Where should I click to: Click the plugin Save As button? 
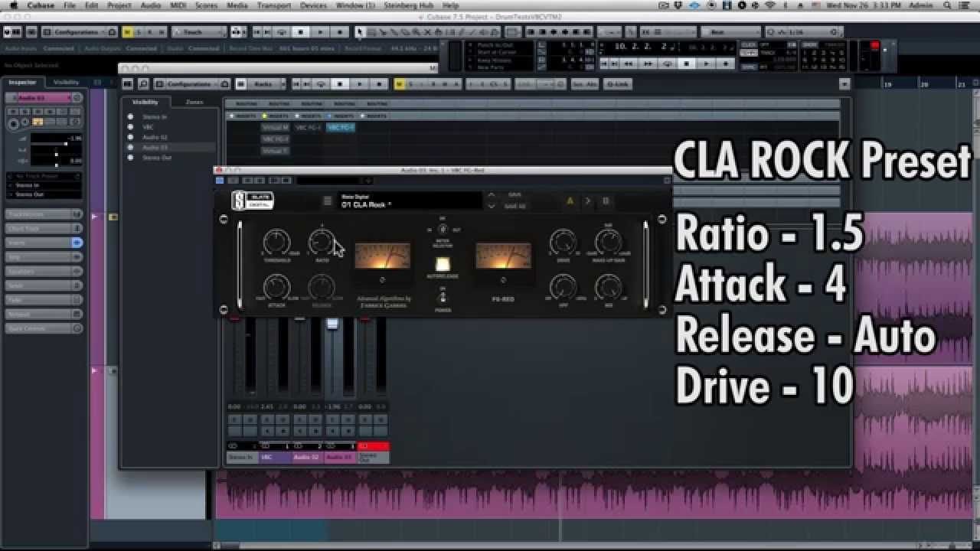tap(516, 206)
